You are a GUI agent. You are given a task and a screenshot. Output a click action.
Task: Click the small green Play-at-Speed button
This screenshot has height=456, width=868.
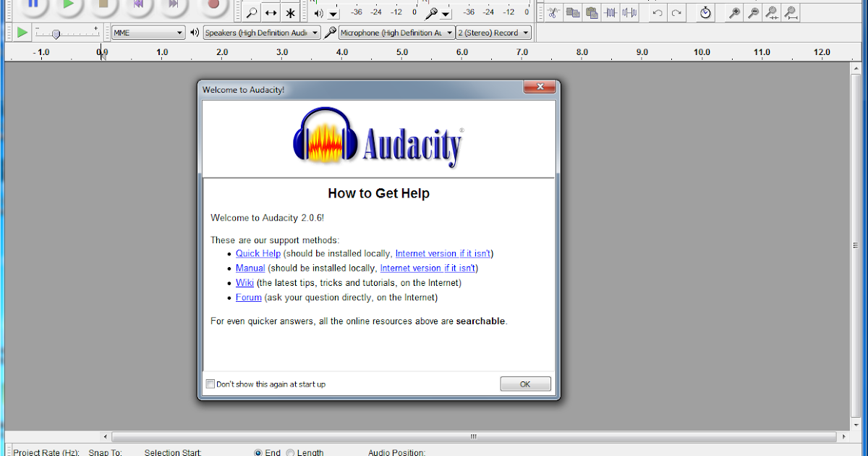point(22,33)
